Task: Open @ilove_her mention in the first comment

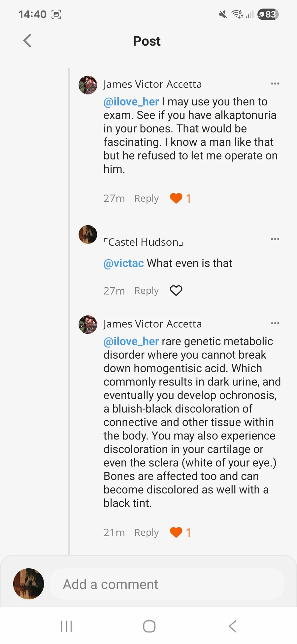Action: click(131, 102)
